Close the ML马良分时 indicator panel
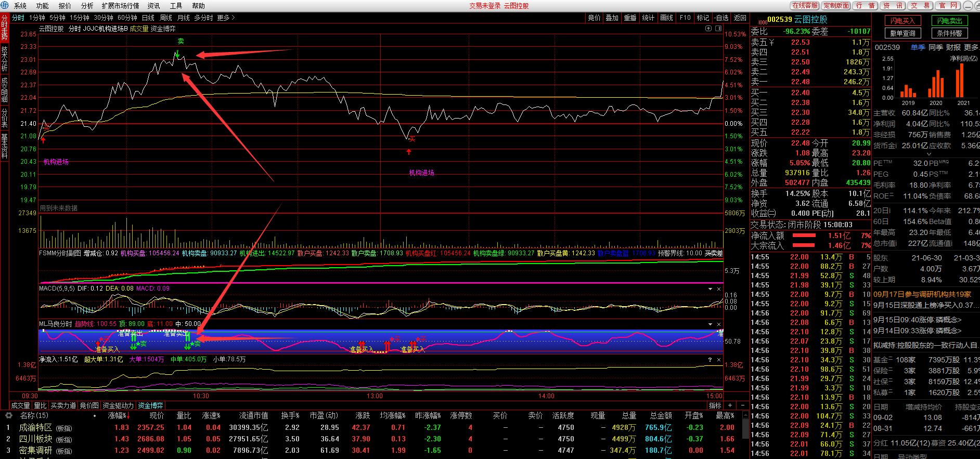Viewport: 980px width, 459px height. tap(719, 324)
